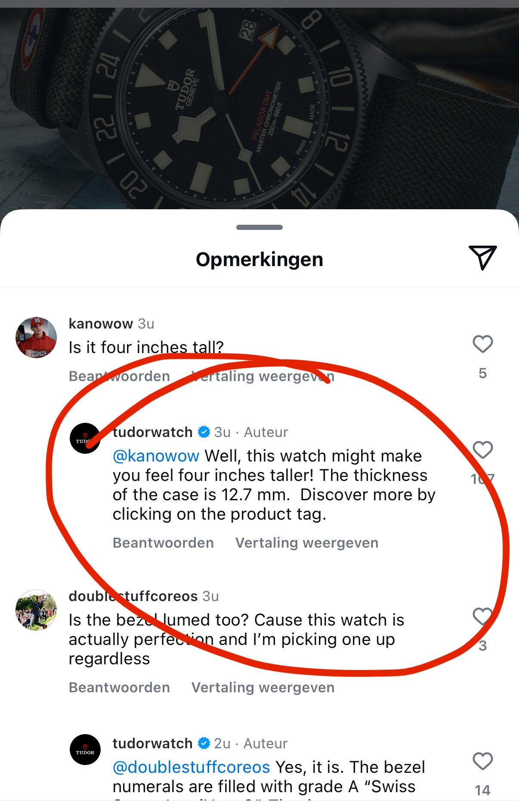Click Beantwoorden under doublestuffcoreos' comment
The width and height of the screenshot is (519, 812).
[x=120, y=688]
